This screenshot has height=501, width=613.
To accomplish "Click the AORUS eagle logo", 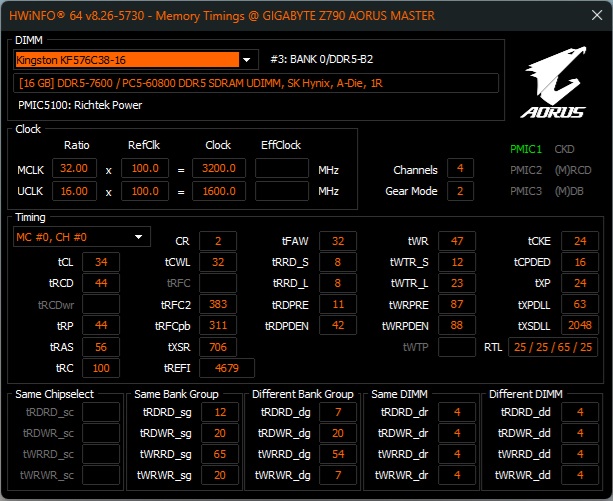I will [554, 82].
